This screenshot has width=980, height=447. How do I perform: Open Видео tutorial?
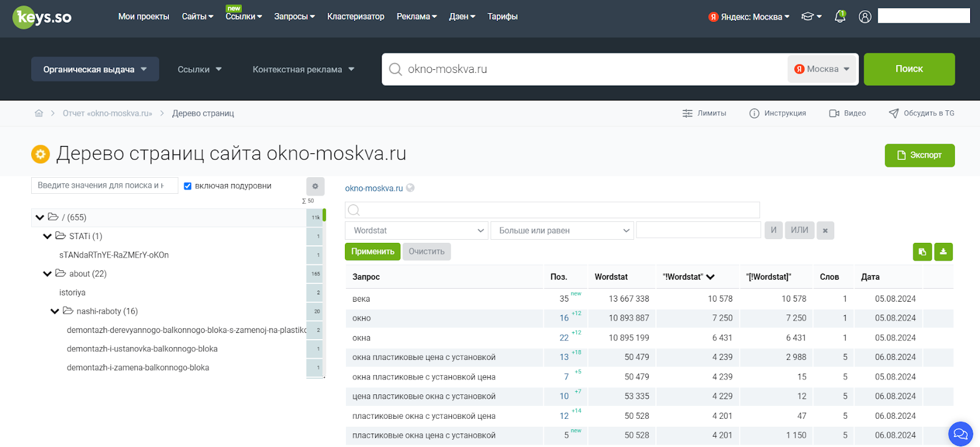(x=847, y=113)
